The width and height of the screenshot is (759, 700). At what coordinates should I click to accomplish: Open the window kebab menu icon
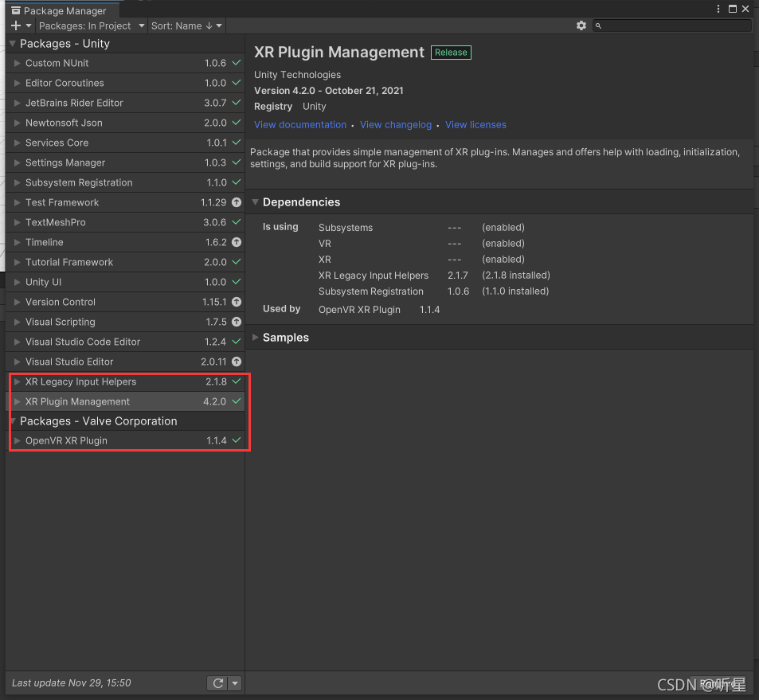point(718,9)
